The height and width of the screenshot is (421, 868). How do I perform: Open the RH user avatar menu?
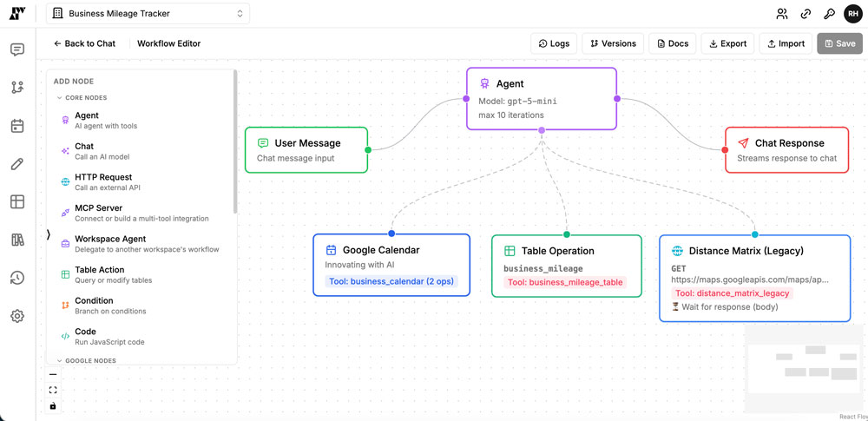[852, 14]
